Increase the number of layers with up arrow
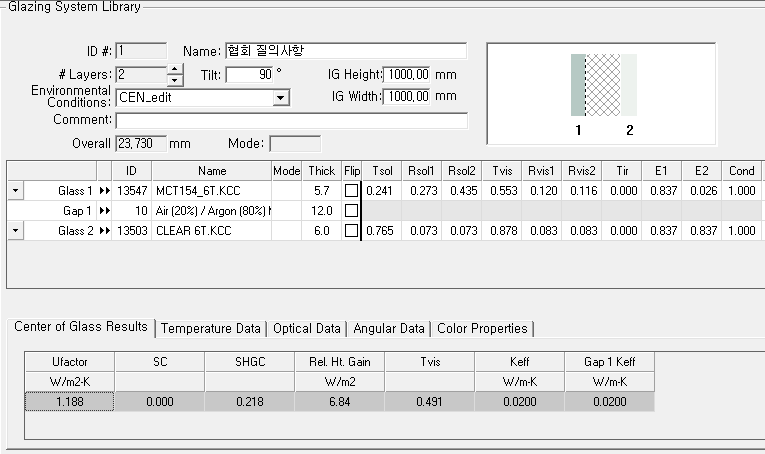This screenshot has width=765, height=454. 175,69
